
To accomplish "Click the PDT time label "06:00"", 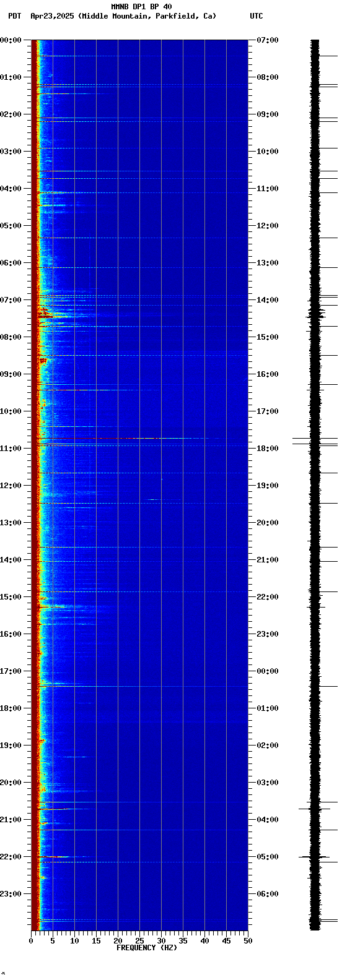I will 11,263.
